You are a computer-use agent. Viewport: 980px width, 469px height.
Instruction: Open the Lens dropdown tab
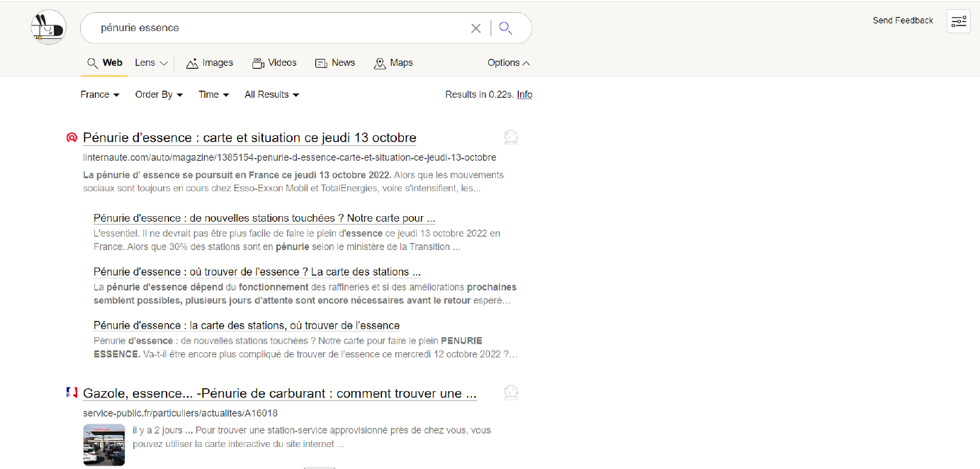151,63
